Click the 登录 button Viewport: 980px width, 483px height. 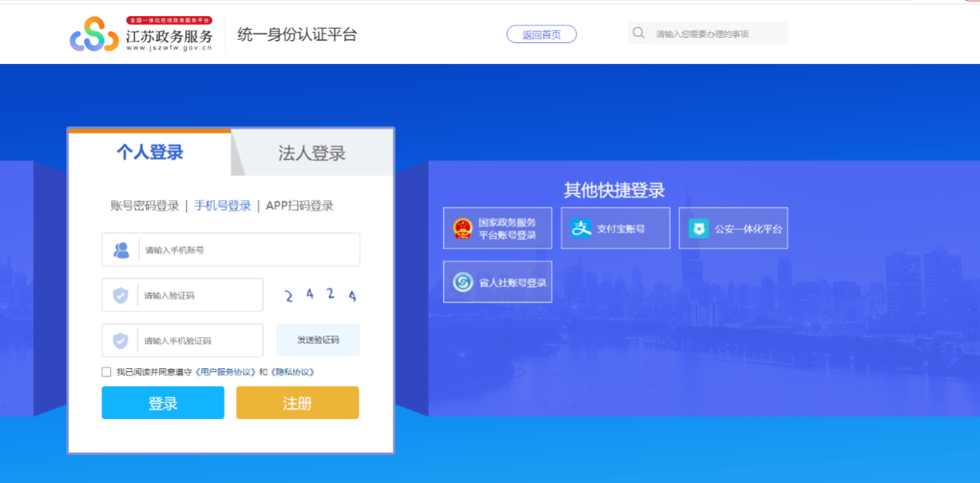click(x=163, y=402)
